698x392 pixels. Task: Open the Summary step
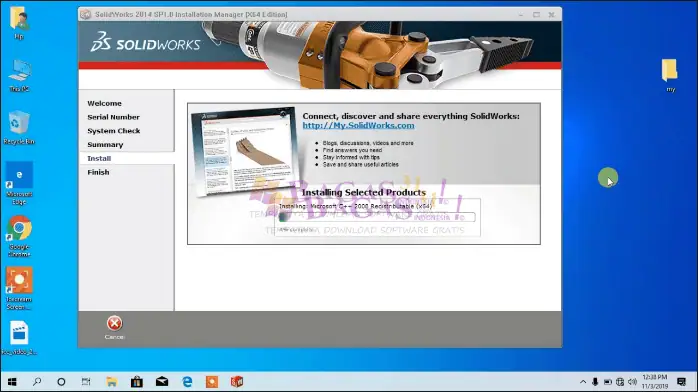click(105, 145)
